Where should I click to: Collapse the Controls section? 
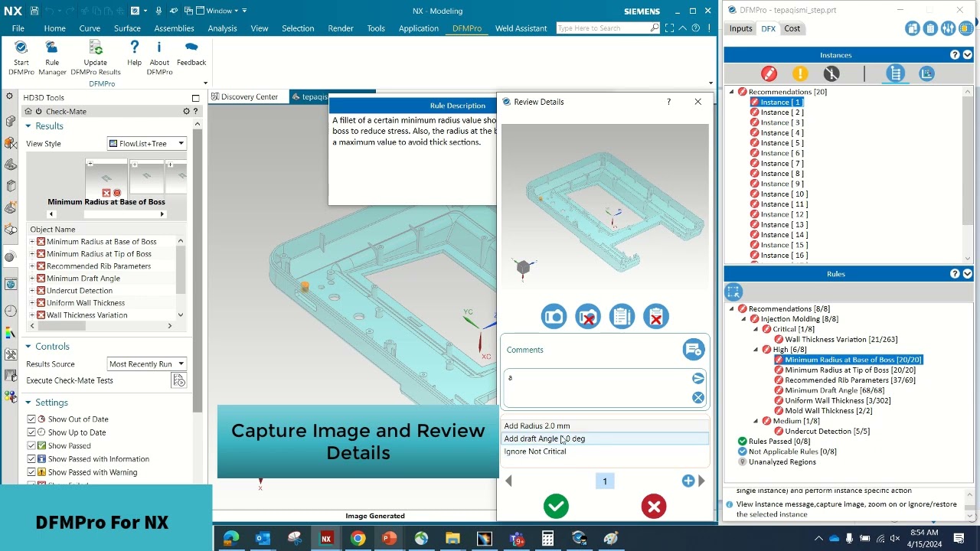click(28, 347)
